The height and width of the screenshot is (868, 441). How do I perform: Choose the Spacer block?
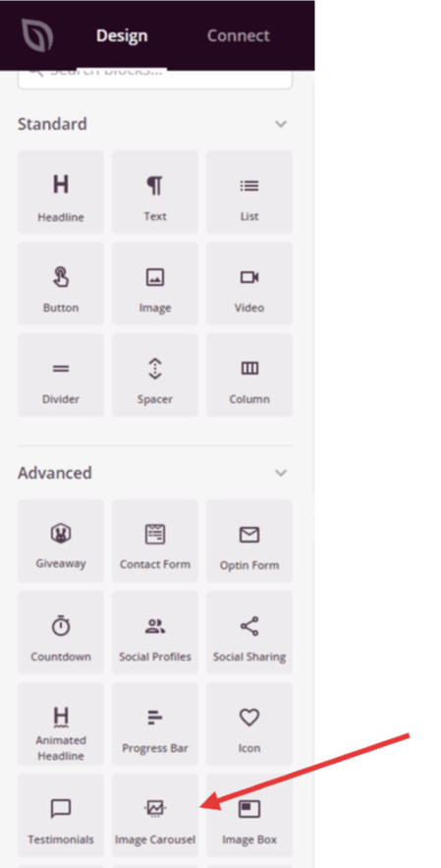point(155,375)
